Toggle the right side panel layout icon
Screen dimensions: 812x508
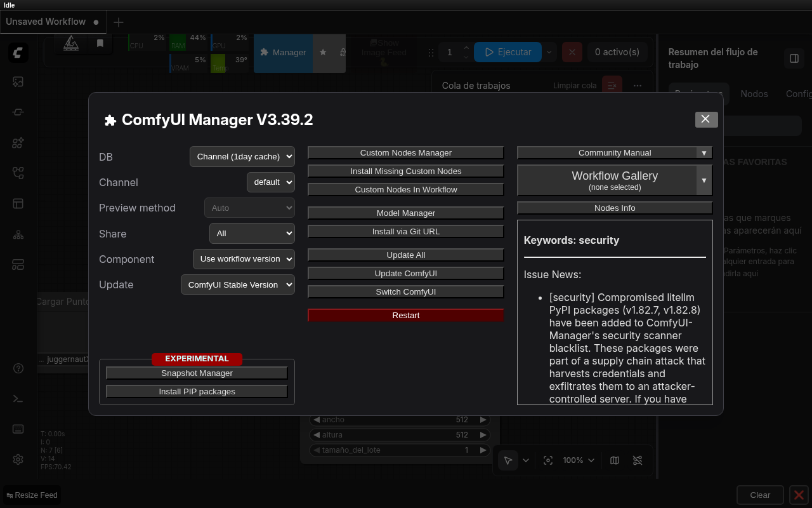click(x=794, y=58)
